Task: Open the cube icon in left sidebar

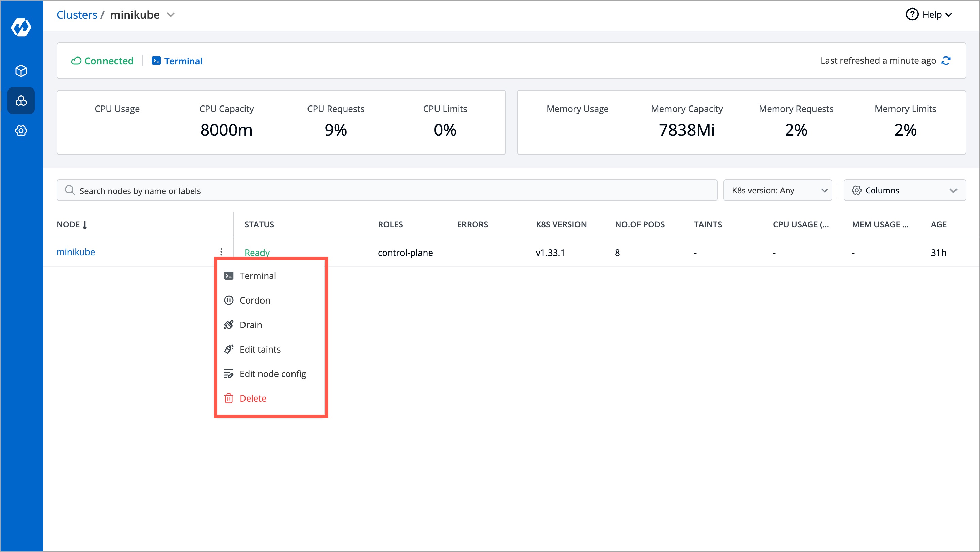Action: click(21, 71)
